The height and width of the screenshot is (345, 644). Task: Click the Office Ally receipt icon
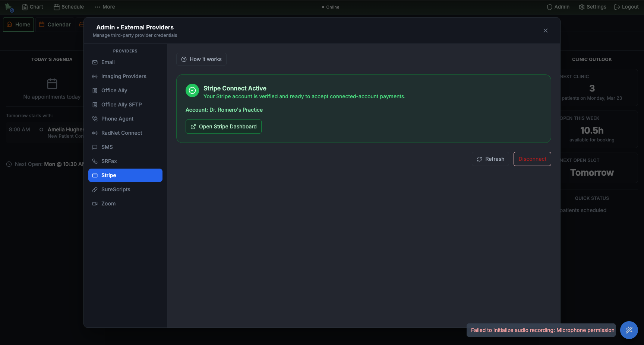(x=95, y=91)
